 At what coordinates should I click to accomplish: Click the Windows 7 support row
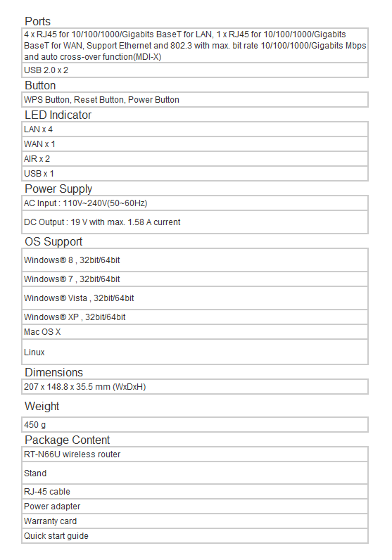195,279
